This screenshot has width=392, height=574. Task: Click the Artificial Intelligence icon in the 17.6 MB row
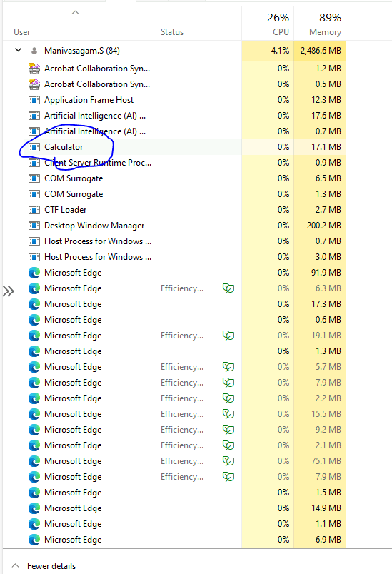click(x=34, y=116)
